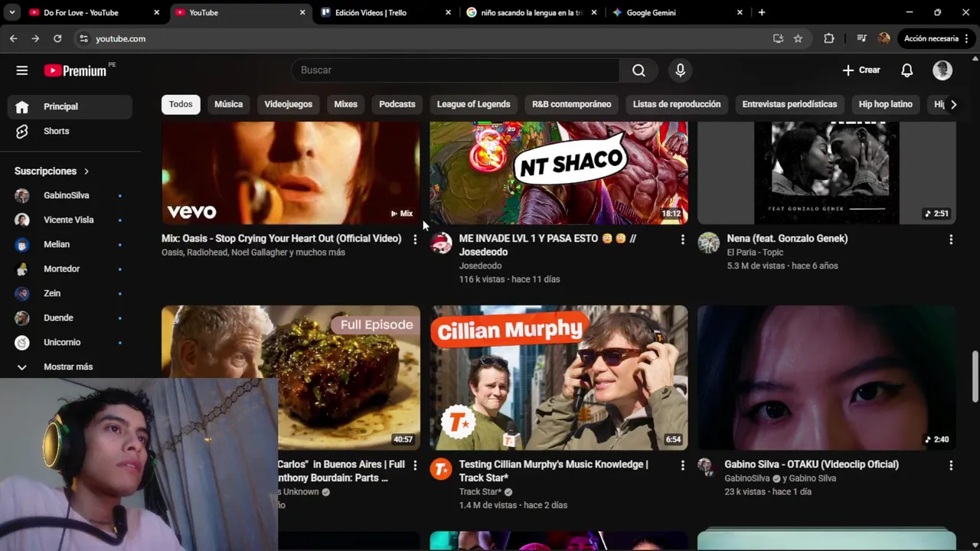
Task: Open the notifications bell
Action: [906, 70]
